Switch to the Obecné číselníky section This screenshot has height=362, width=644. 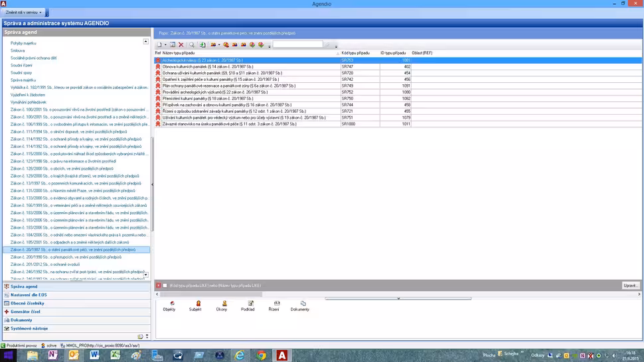pyautogui.click(x=27, y=303)
